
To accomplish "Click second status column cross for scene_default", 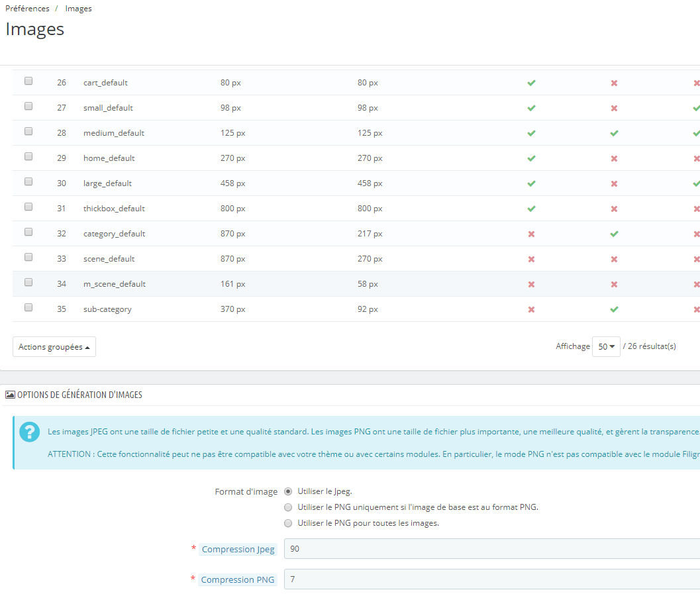I will 615,259.
